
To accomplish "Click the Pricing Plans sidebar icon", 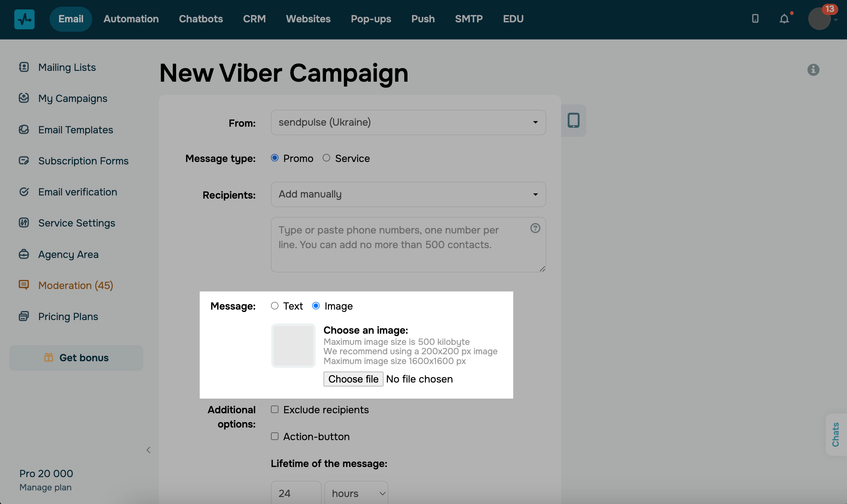I will 24,316.
